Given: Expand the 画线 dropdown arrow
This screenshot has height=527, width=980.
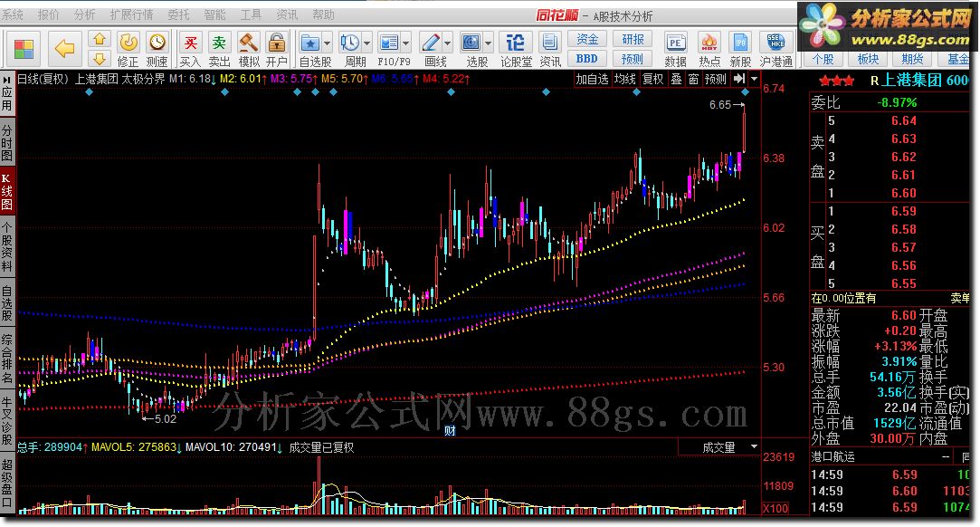Looking at the screenshot, I should [x=447, y=43].
